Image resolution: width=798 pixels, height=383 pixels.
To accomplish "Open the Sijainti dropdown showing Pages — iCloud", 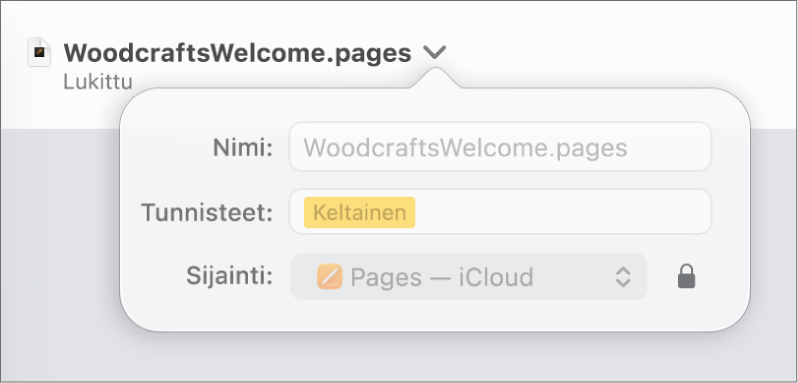I will click(x=468, y=277).
